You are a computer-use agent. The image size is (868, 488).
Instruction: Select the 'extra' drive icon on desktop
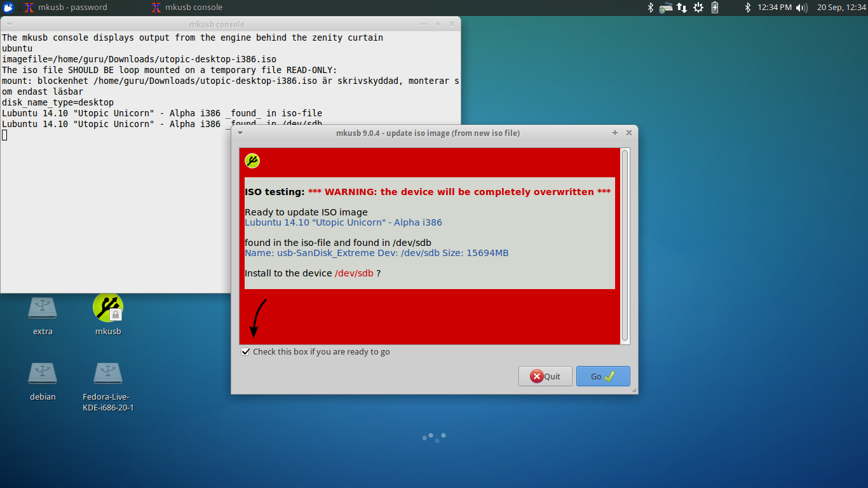click(x=43, y=308)
